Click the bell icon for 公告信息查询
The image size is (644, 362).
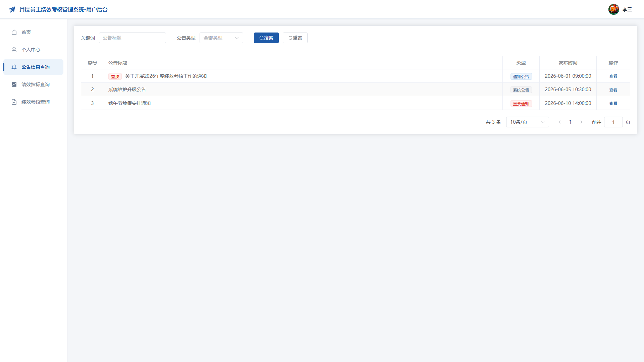pyautogui.click(x=14, y=67)
